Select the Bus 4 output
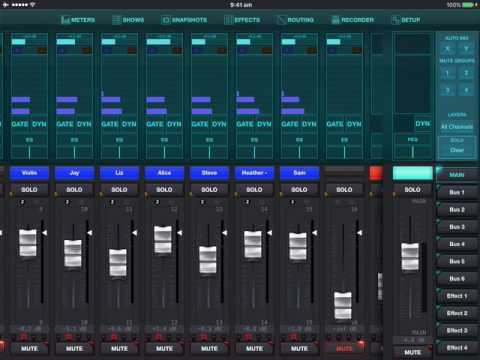The image size is (480, 360). point(457,244)
